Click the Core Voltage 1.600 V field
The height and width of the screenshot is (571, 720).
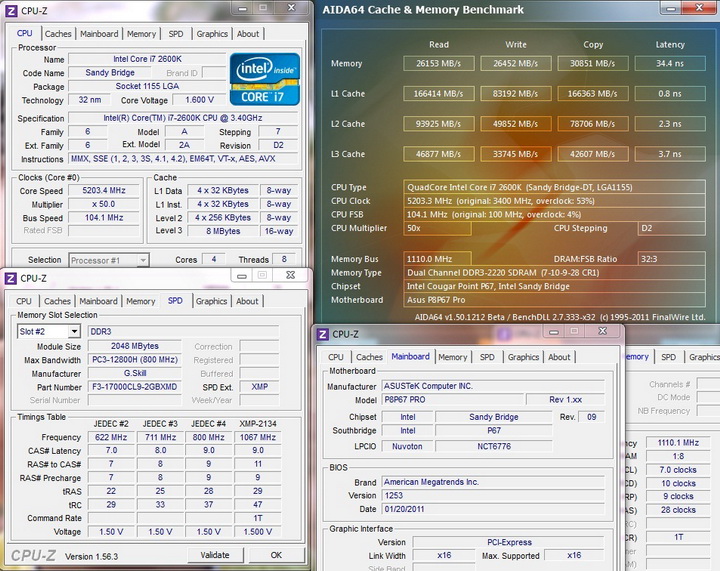(x=199, y=100)
